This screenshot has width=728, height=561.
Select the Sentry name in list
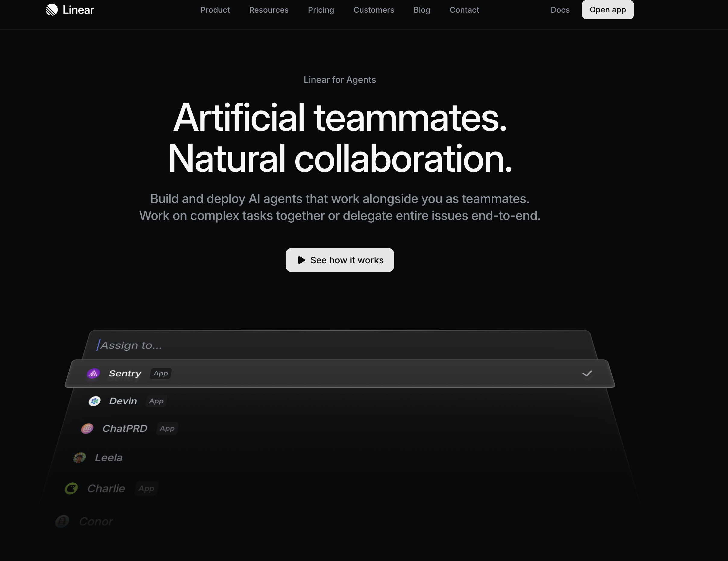pyautogui.click(x=125, y=374)
